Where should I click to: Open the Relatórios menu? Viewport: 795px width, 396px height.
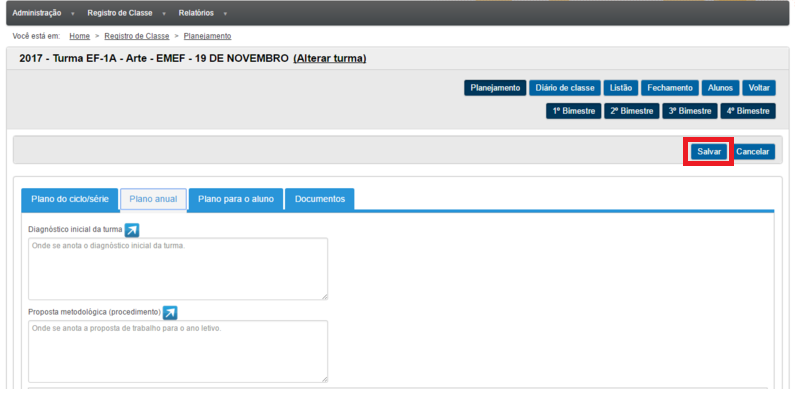point(196,13)
